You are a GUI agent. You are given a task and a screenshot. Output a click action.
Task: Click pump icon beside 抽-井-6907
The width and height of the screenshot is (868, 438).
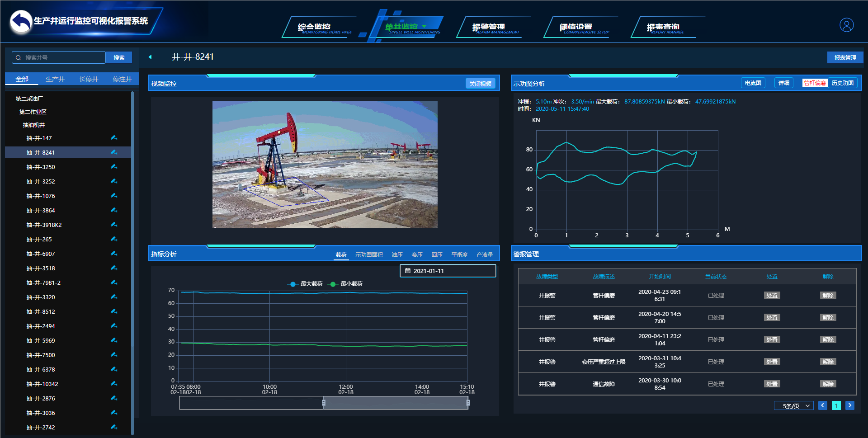tap(114, 254)
